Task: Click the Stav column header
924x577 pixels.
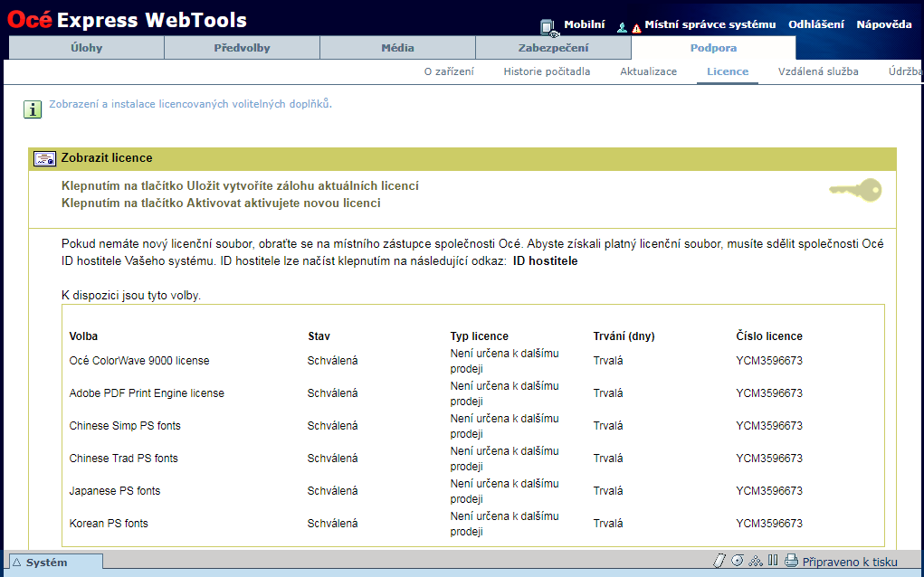Action: tap(319, 336)
